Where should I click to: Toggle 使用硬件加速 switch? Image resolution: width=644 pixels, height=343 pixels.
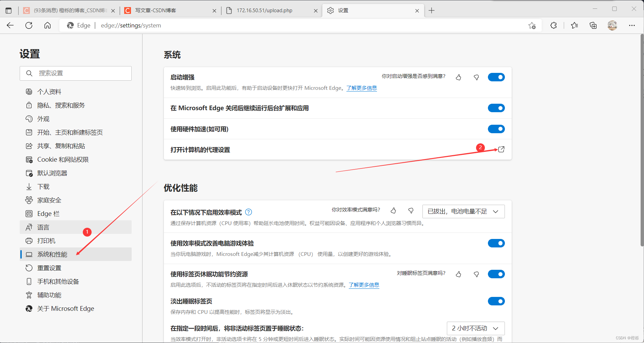coord(496,129)
